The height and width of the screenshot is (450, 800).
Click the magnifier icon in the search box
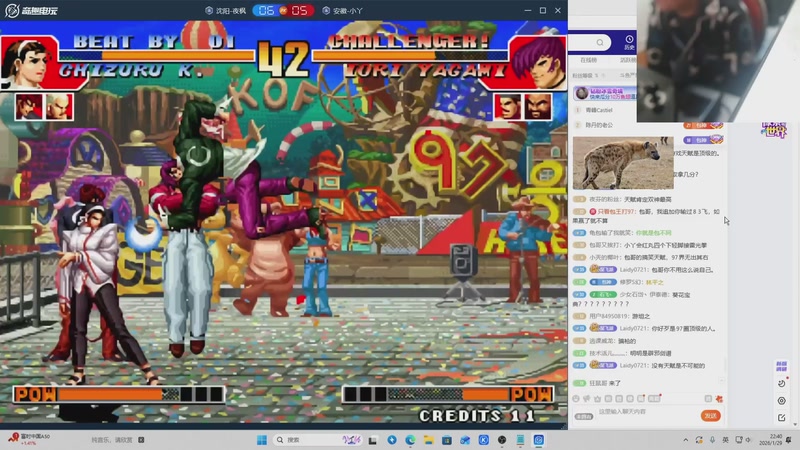[600, 42]
